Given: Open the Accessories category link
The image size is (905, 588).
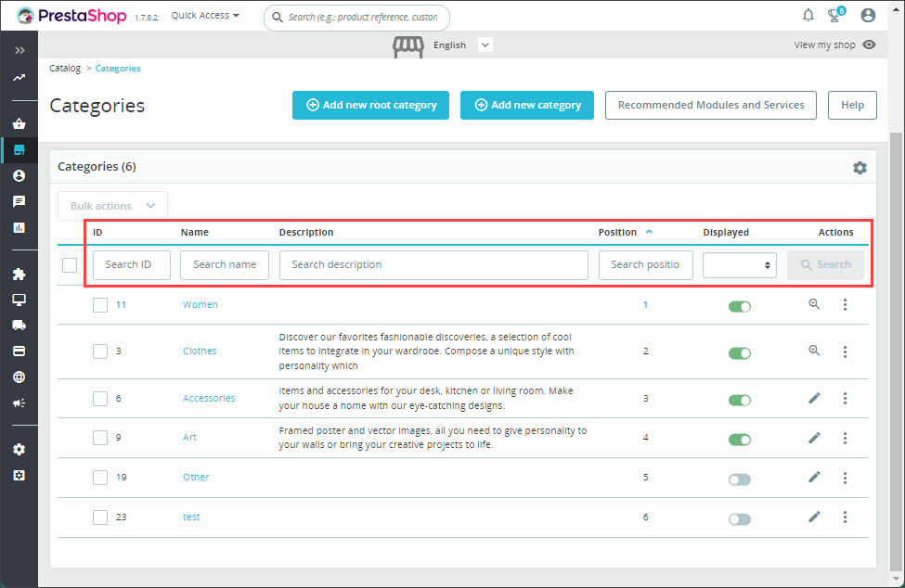Looking at the screenshot, I should pos(209,399).
